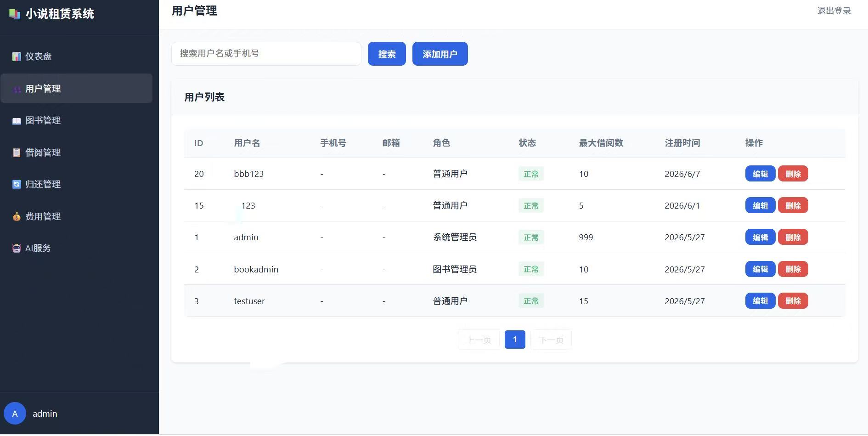Click the 正常 status badge for admin

tap(531, 237)
